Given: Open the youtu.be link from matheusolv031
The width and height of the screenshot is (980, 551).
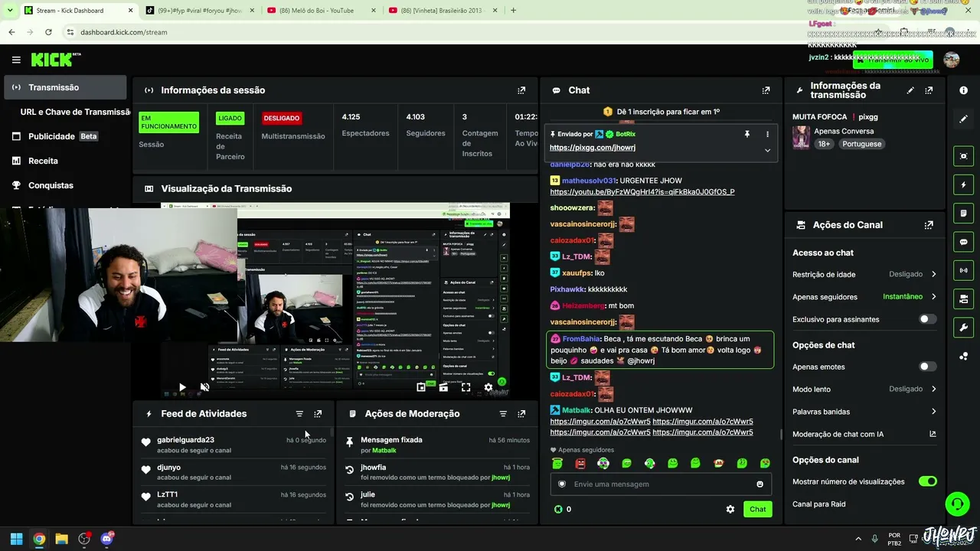Looking at the screenshot, I should (x=642, y=192).
